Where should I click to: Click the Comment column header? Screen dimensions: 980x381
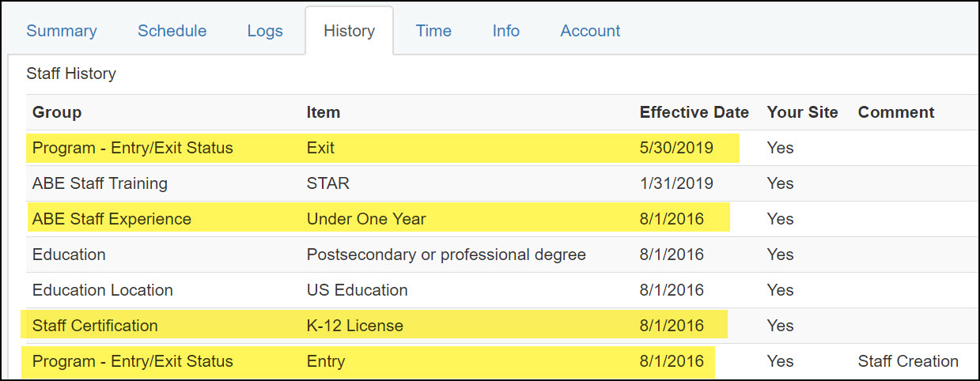click(x=896, y=112)
